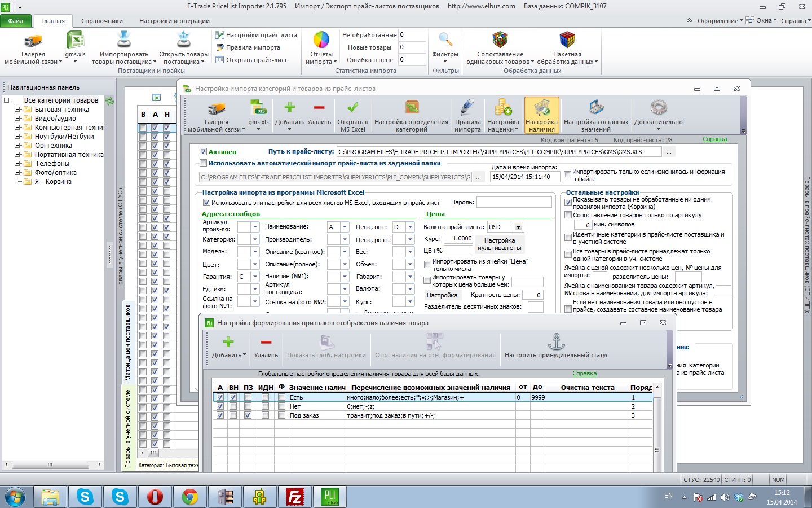812x508 pixels.
Task: Enable 'Сопоставление товаров только по артикулу'
Action: [568, 215]
